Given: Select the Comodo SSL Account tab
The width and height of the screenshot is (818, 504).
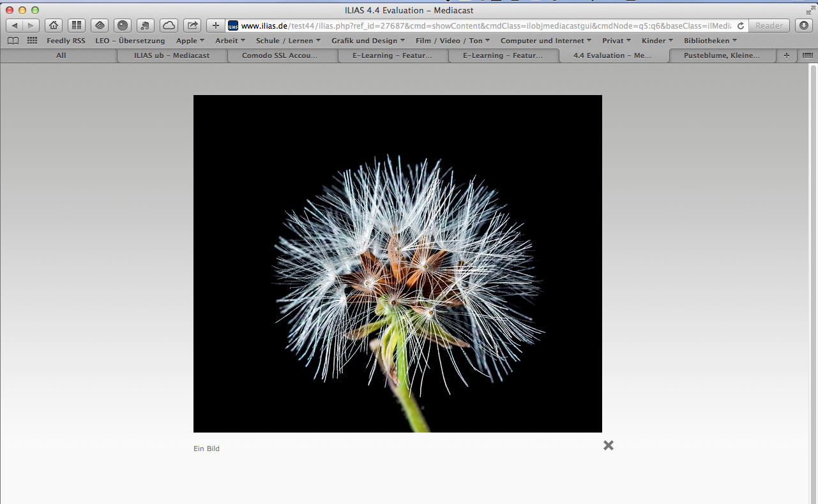Looking at the screenshot, I should tap(280, 56).
